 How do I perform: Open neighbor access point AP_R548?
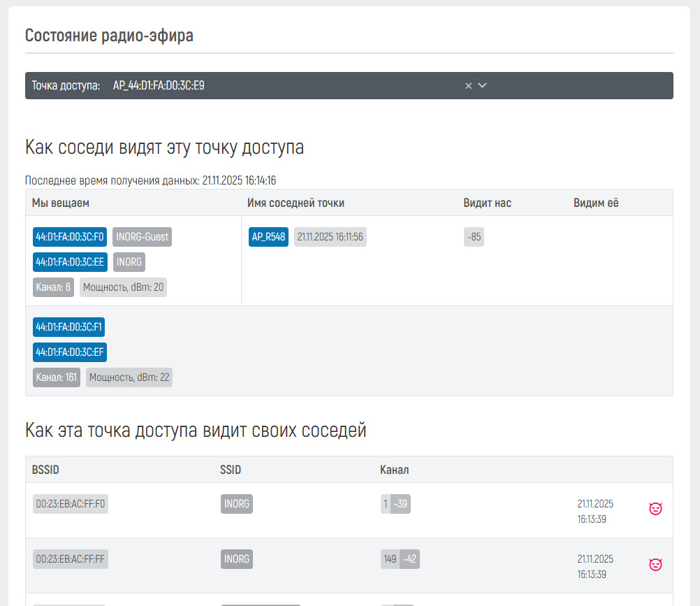click(x=268, y=237)
